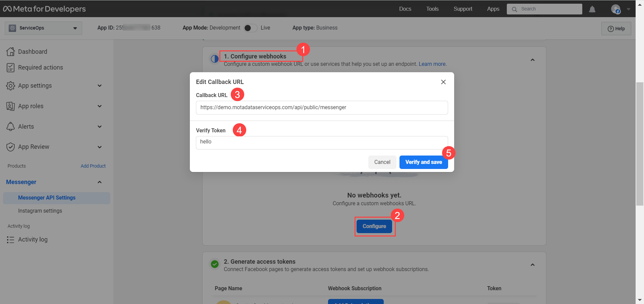Expand the App settings section
Image resolution: width=644 pixels, height=304 pixels.
(100, 86)
